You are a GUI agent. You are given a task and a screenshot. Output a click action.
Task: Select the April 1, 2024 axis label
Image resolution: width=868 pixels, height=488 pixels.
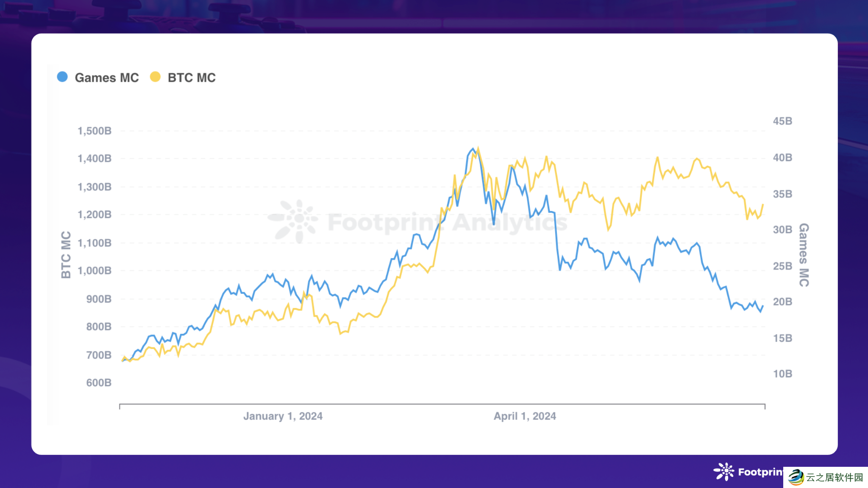(525, 416)
